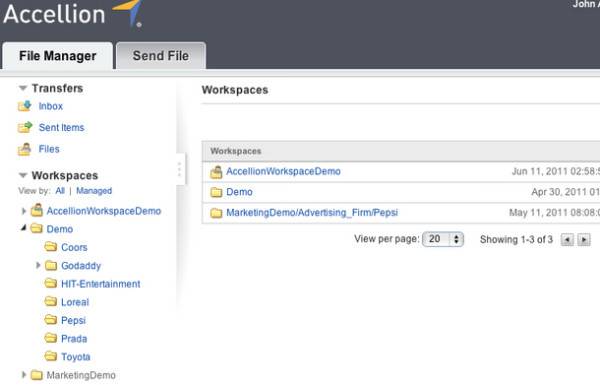Image resolution: width=600 pixels, height=385 pixels.
Task: Click the Demo row folder icon in table
Action: (216, 192)
